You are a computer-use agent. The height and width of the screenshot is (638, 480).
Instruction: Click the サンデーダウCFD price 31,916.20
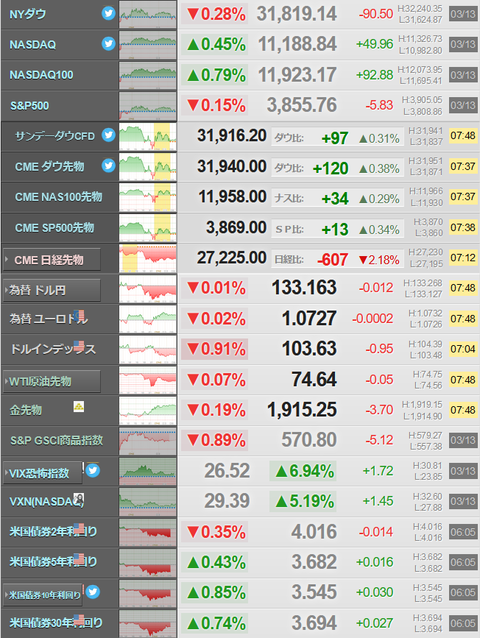[232, 135]
